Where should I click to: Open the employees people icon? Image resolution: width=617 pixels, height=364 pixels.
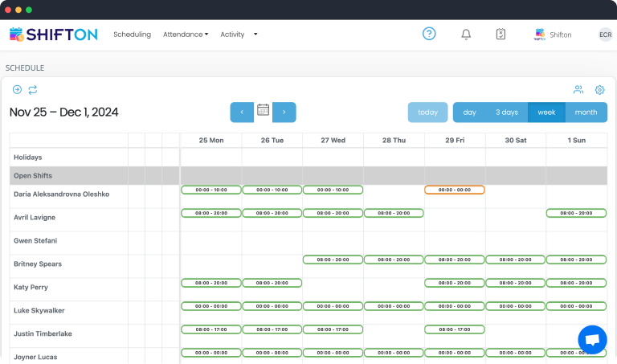[578, 90]
